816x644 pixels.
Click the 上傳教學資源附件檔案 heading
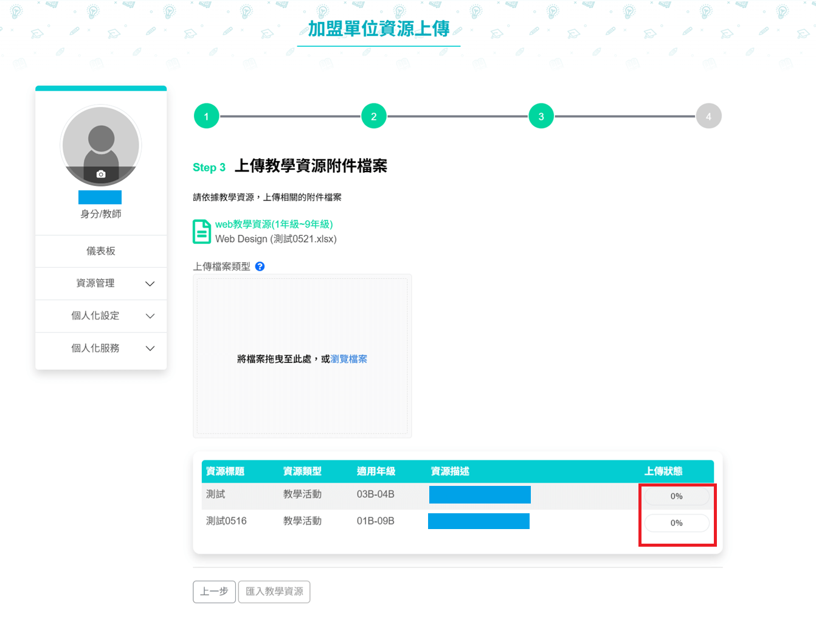311,166
